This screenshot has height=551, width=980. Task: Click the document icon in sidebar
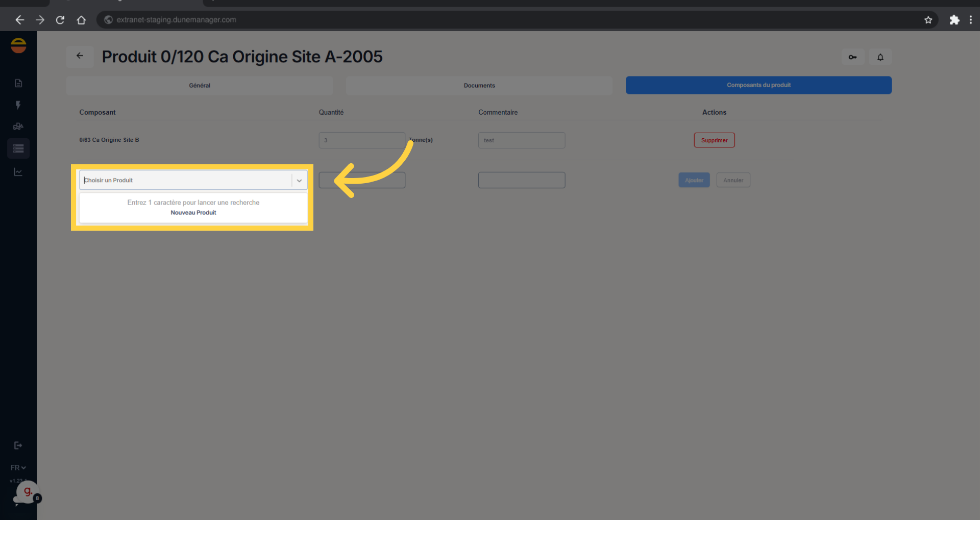coord(18,83)
